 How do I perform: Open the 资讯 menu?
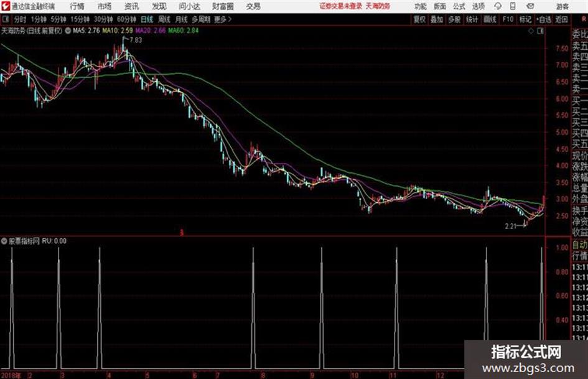(132, 6)
